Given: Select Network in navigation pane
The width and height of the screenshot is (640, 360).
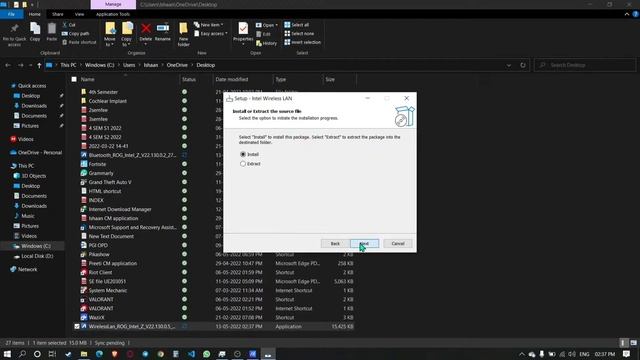Looking at the screenshot, I should coord(27,269).
